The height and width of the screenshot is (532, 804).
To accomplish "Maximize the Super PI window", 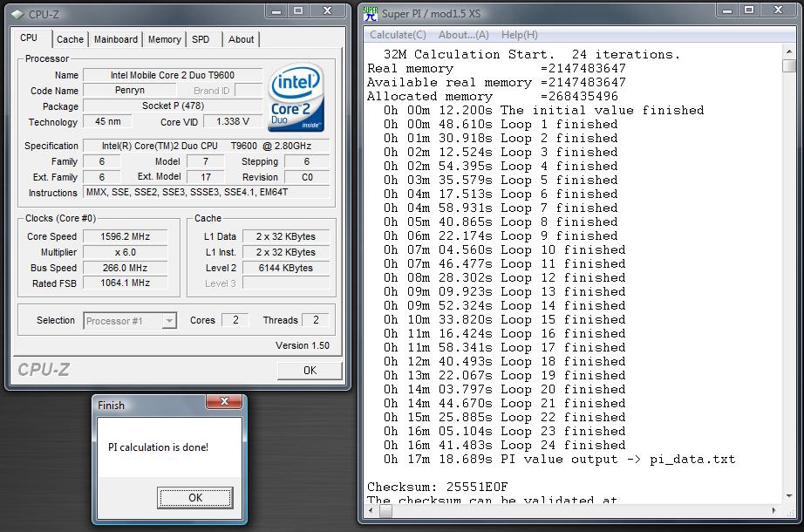I will point(749,10).
